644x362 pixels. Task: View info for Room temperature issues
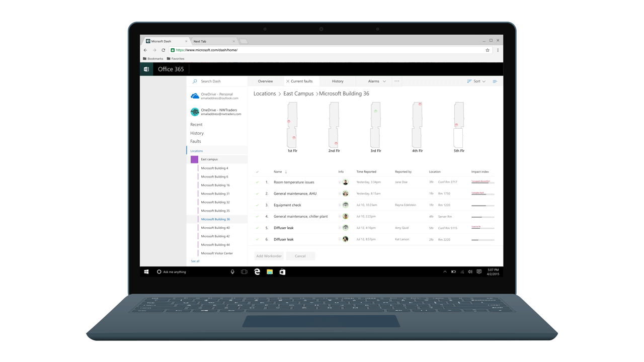point(340,182)
